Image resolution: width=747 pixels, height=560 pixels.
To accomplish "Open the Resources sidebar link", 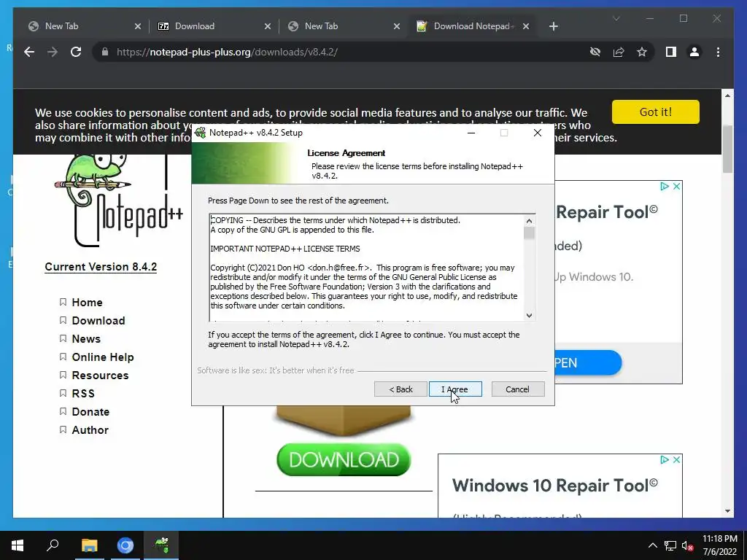I will 100,376.
